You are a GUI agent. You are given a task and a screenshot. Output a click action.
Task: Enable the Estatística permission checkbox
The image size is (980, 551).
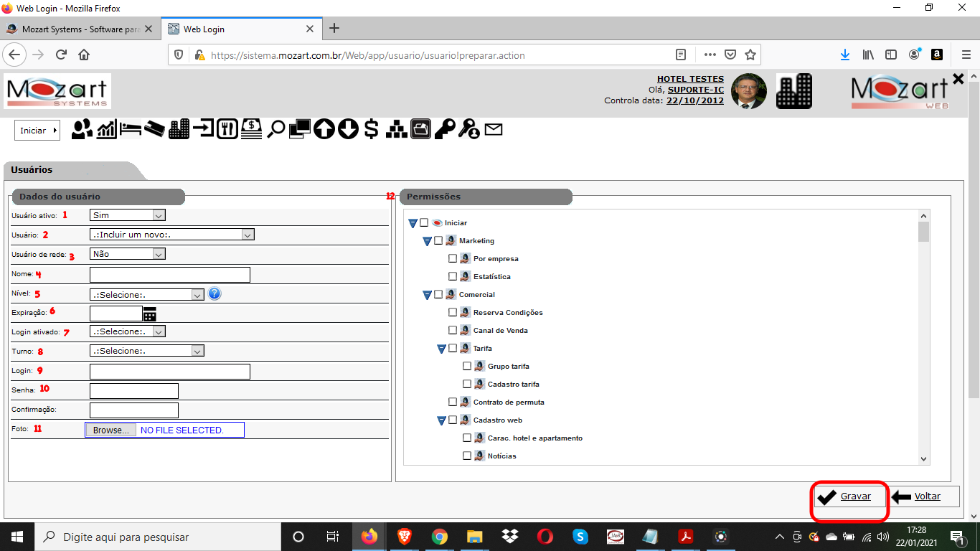point(453,276)
